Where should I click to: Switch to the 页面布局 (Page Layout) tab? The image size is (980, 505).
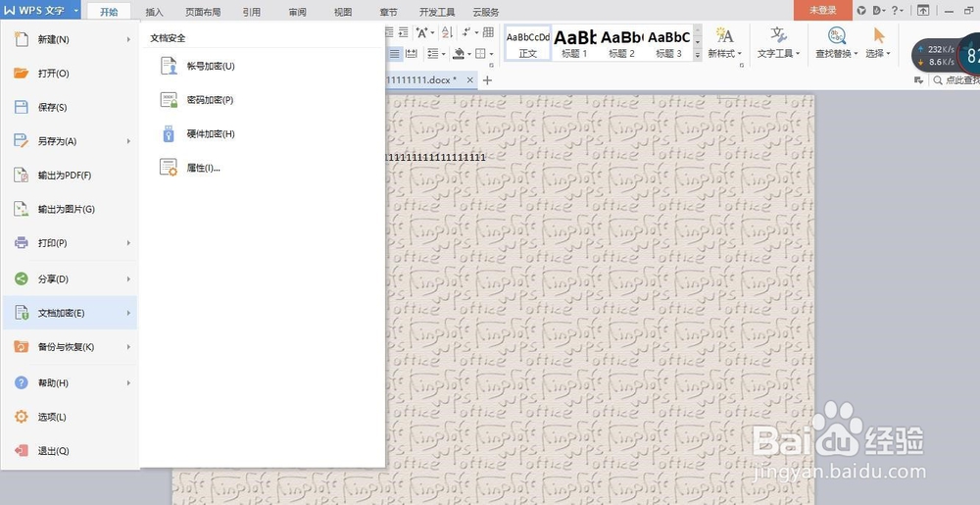click(x=203, y=12)
